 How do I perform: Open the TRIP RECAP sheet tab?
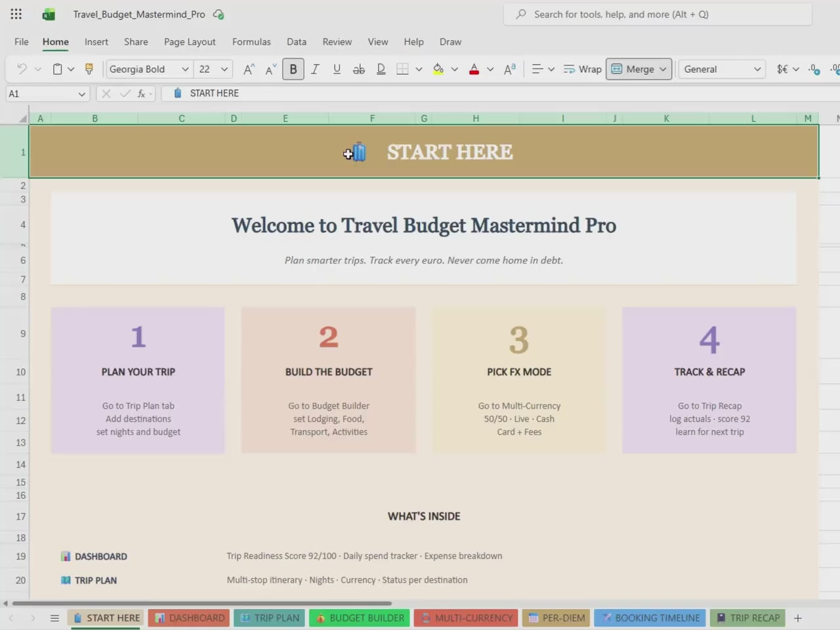(747, 618)
